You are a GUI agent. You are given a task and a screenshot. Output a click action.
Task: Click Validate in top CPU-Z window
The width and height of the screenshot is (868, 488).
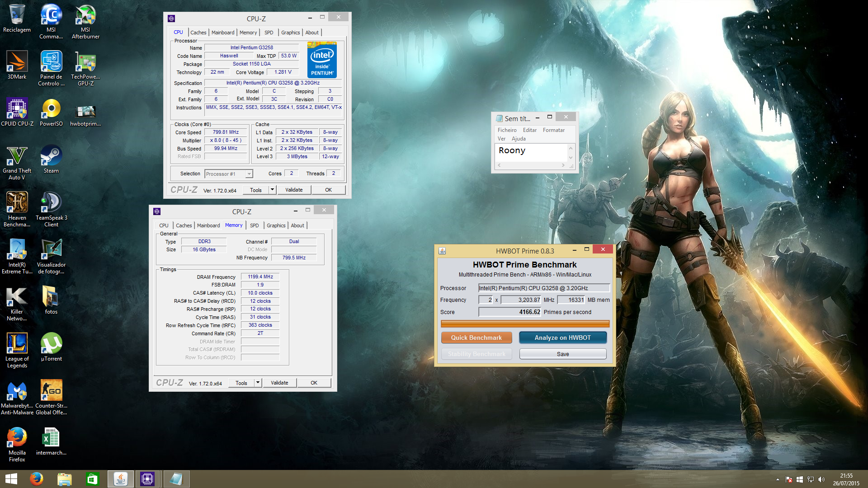[294, 190]
